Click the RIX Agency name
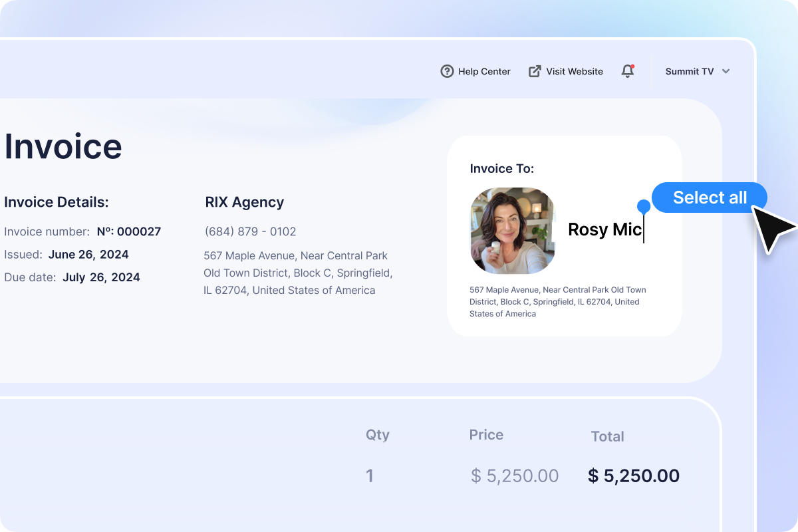The image size is (798, 532). (245, 202)
